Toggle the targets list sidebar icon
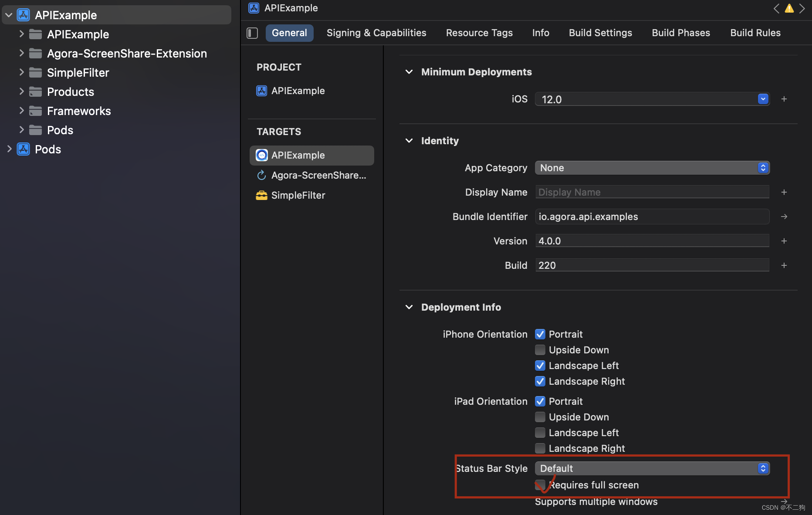Viewport: 812px width, 515px height. [x=252, y=33]
